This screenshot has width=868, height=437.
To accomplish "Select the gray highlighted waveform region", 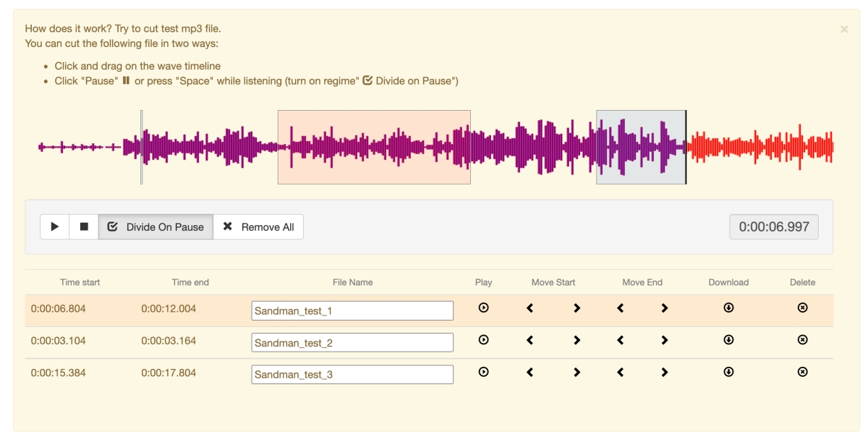I will tap(640, 147).
